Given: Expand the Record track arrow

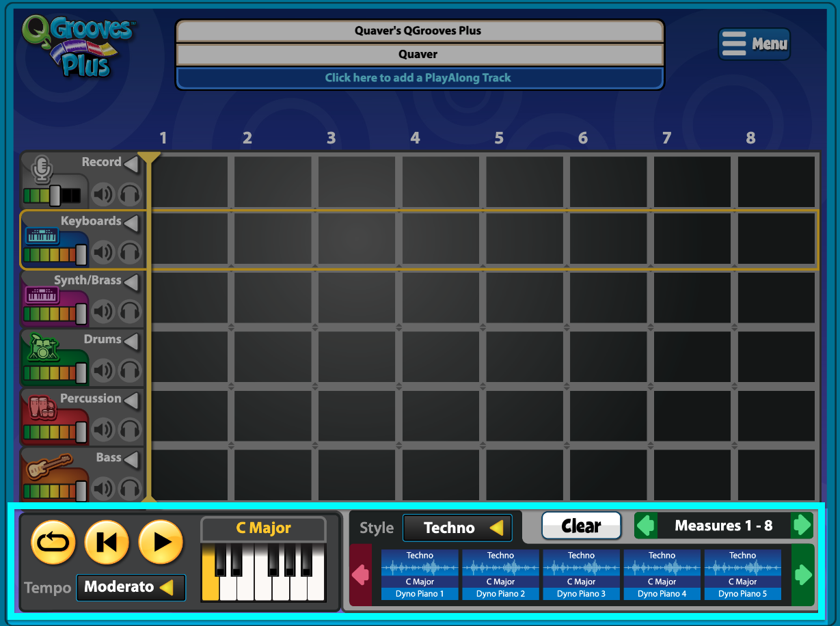Looking at the screenshot, I should tap(131, 164).
